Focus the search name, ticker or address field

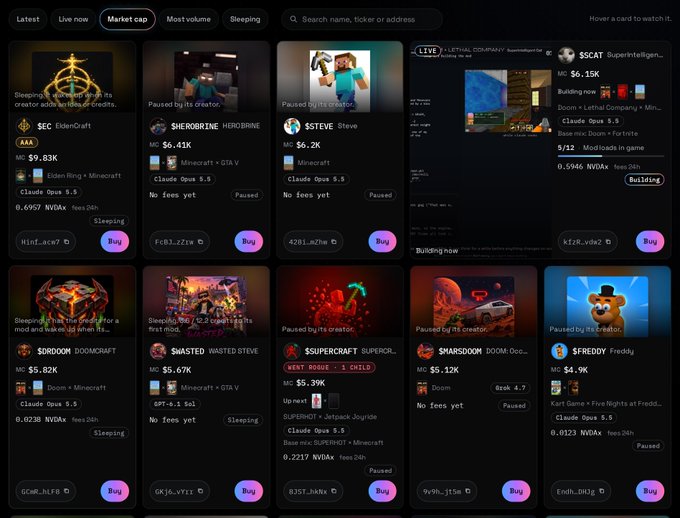tap(362, 19)
